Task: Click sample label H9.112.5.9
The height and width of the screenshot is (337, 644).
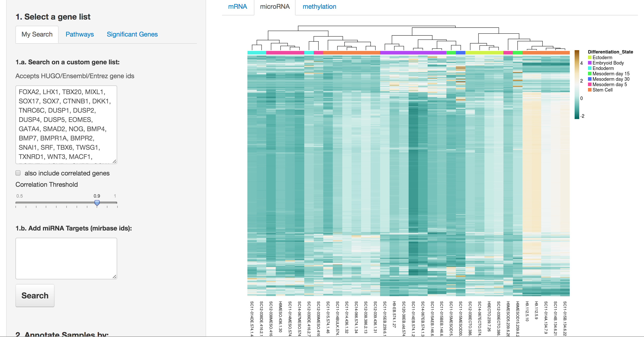Action: tap(536, 310)
